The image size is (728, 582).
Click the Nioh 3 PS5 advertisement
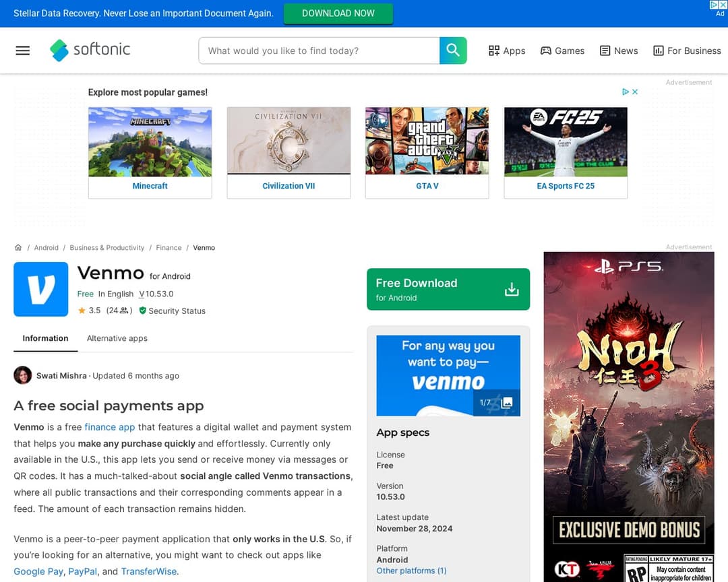(629, 417)
